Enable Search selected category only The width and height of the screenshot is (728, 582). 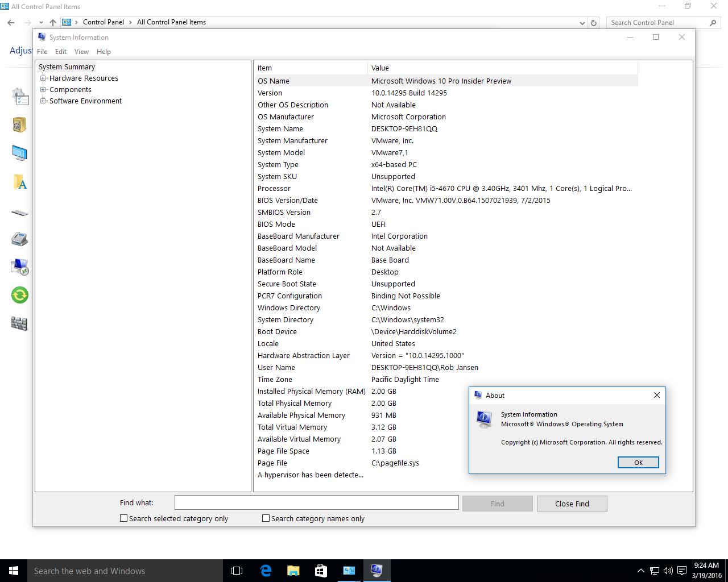[174, 518]
